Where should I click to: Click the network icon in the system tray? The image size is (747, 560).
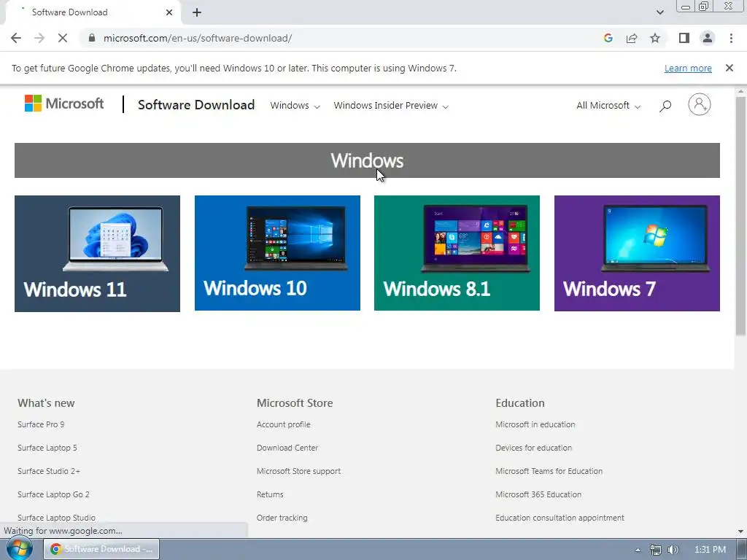656,550
